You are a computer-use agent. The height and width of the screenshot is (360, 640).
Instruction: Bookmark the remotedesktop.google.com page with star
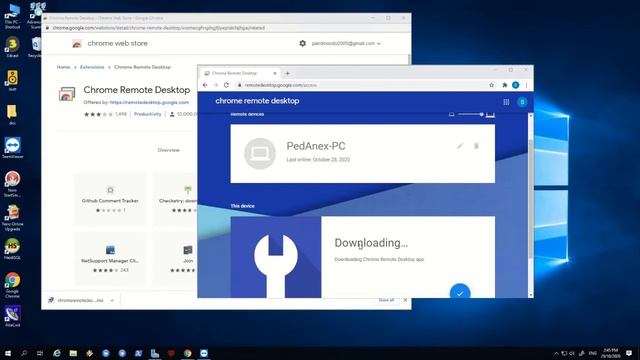491,85
